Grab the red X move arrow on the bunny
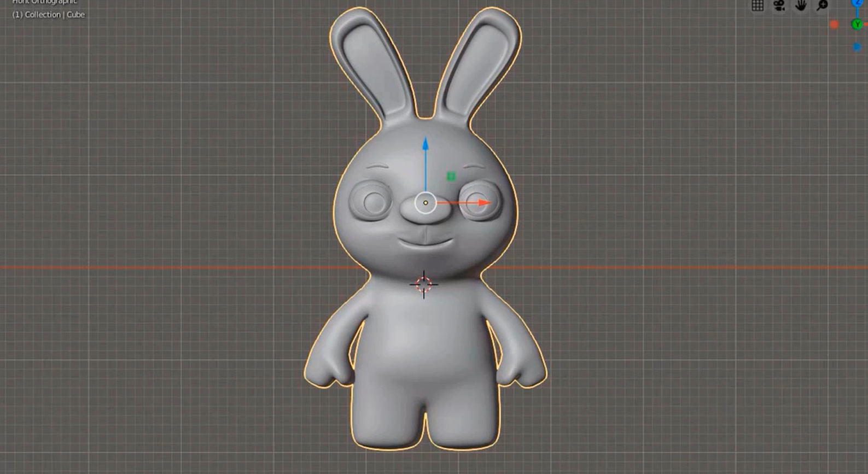This screenshot has height=474, width=868. coord(483,202)
